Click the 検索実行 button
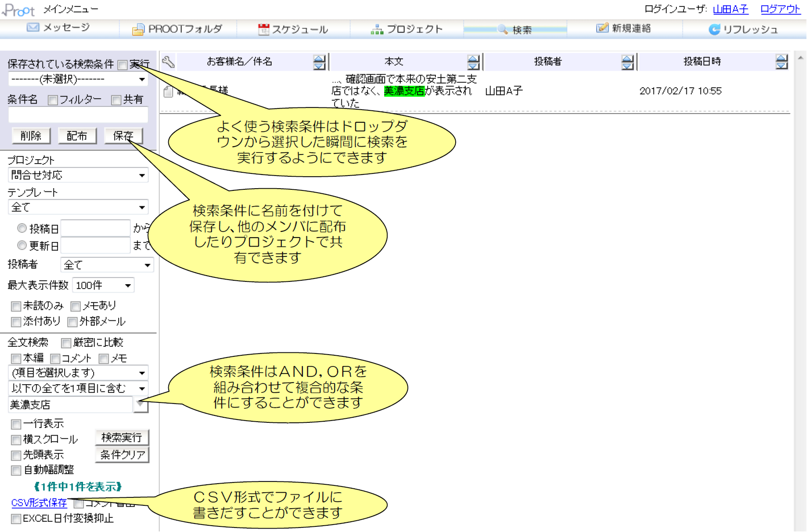This screenshot has height=532, width=807. pyautogui.click(x=122, y=438)
